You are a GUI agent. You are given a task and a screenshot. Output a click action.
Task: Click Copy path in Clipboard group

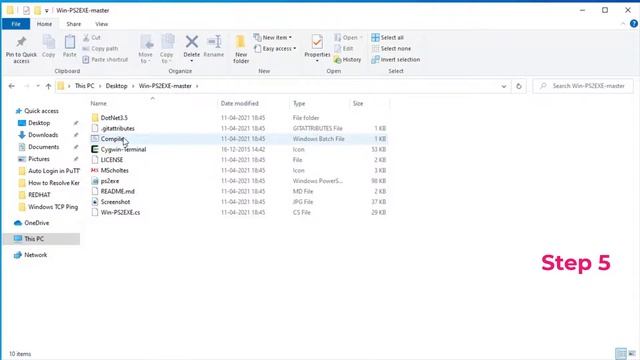tap(100, 49)
